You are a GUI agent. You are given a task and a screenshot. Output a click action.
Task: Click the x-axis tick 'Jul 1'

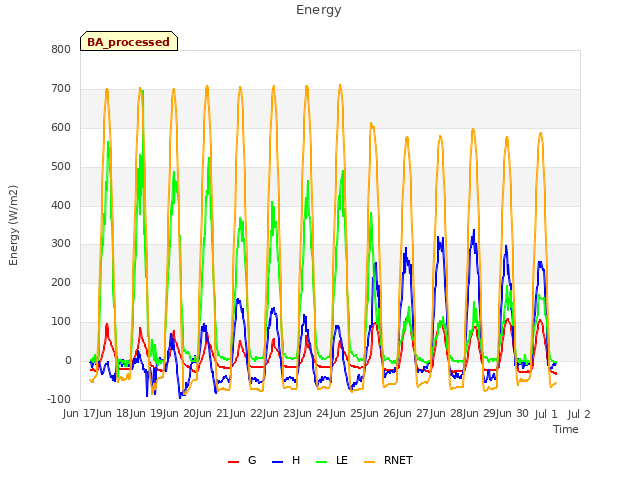pos(546,415)
